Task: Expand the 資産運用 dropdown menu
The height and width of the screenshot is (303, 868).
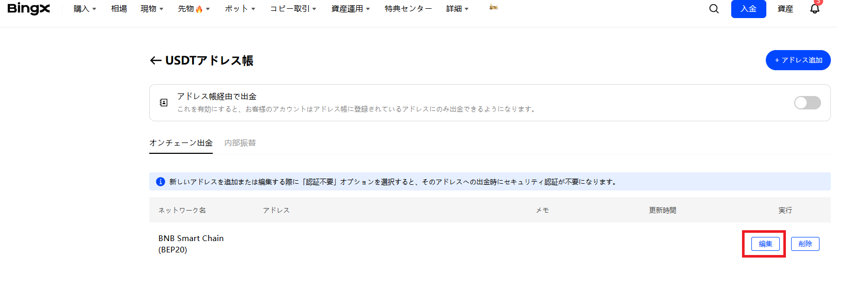Action: pos(350,9)
